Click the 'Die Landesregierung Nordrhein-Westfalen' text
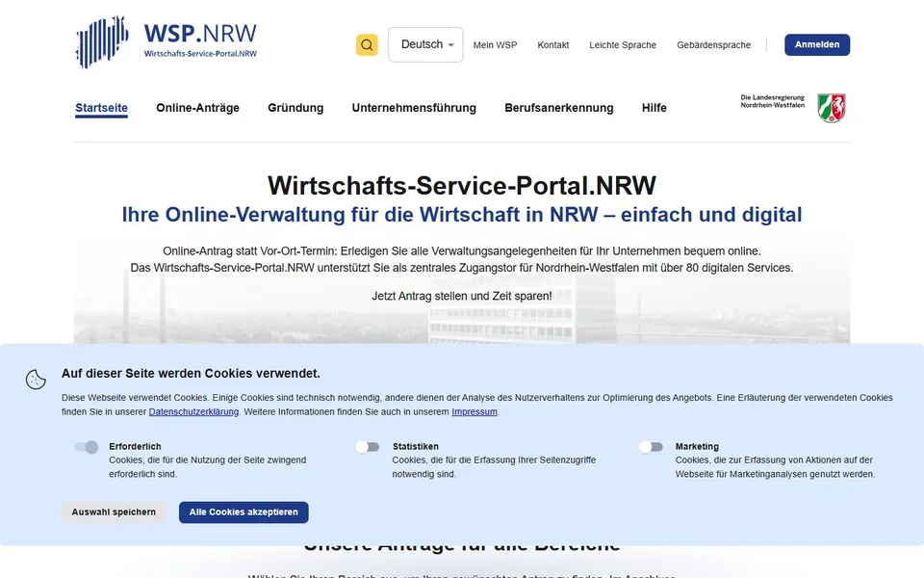This screenshot has height=578, width=924. tap(773, 101)
